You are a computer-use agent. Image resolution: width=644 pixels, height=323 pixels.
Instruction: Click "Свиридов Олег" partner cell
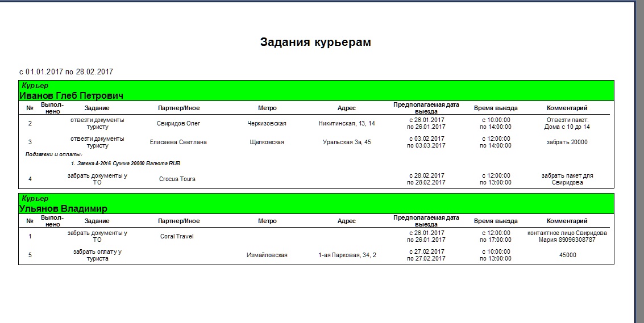click(178, 124)
